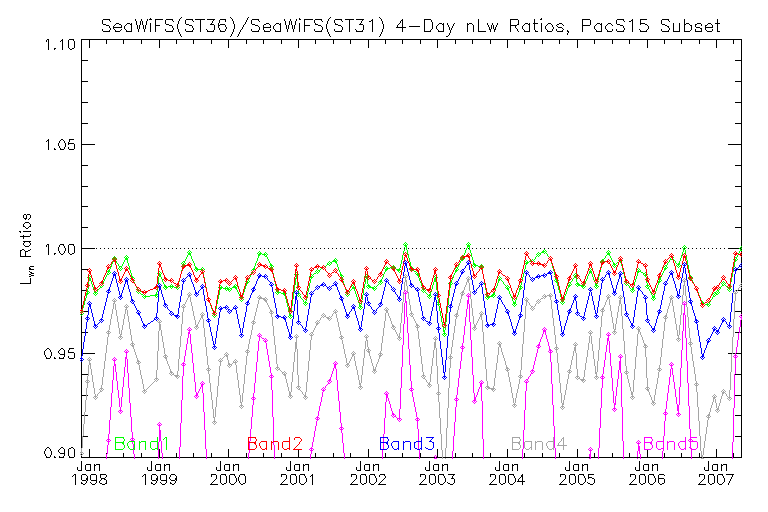Screen dimensions: 768x512
Task: Click the Jan 2000 x-axis label
Action: tap(228, 473)
